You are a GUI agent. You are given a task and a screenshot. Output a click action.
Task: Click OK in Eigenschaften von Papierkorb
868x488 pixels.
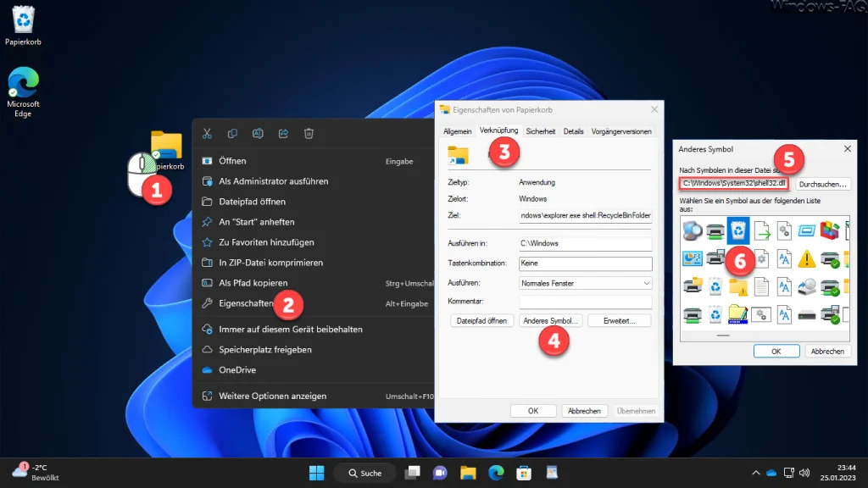[x=533, y=411]
